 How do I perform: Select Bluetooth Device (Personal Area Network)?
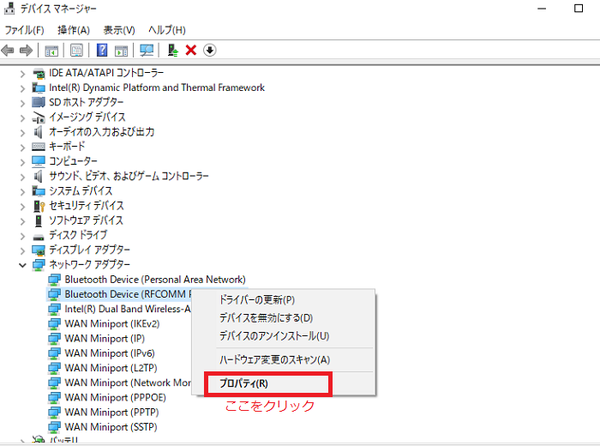pyautogui.click(x=155, y=280)
